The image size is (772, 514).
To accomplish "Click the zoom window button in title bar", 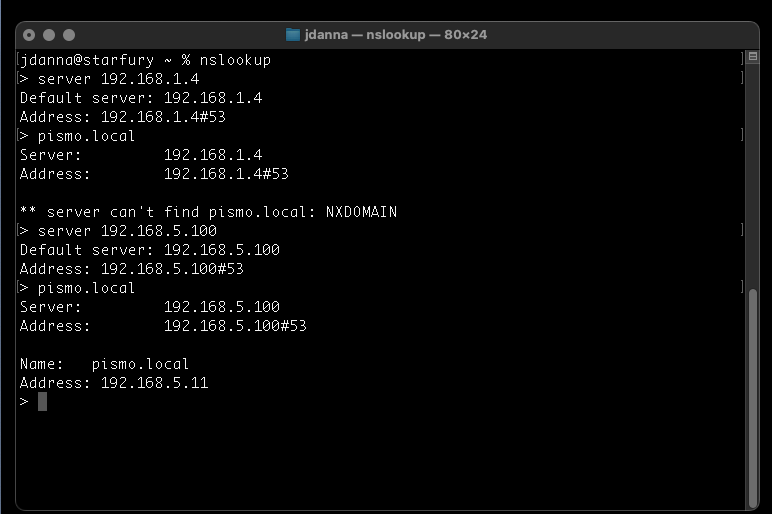I will click(69, 35).
